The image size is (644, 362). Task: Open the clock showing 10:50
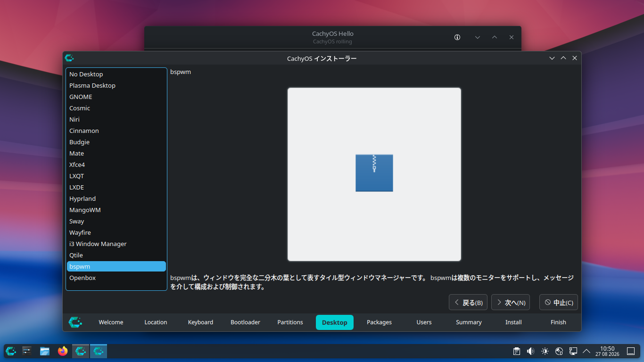click(x=607, y=351)
